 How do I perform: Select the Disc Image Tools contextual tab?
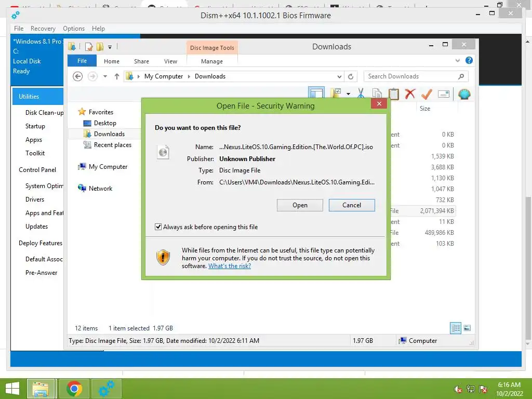tap(212, 48)
